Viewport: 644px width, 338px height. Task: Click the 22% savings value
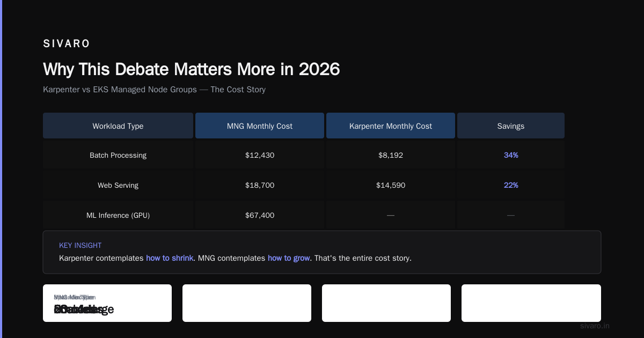pyautogui.click(x=511, y=185)
